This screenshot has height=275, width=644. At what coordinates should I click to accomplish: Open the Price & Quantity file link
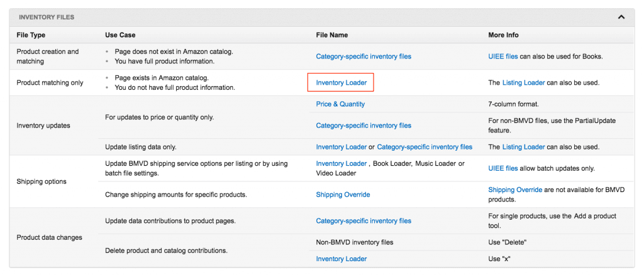tap(340, 104)
